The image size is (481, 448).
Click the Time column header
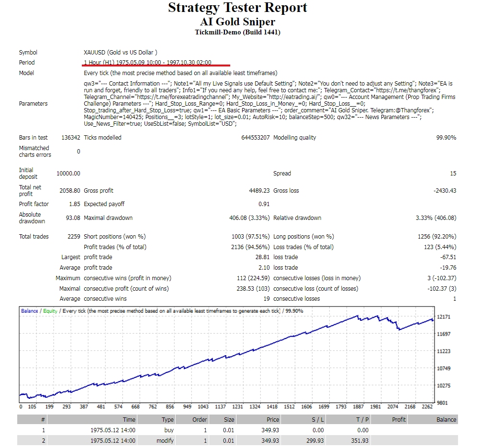click(129, 419)
